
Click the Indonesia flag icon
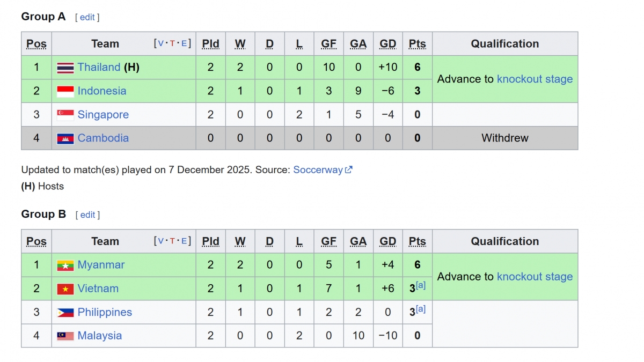click(65, 91)
